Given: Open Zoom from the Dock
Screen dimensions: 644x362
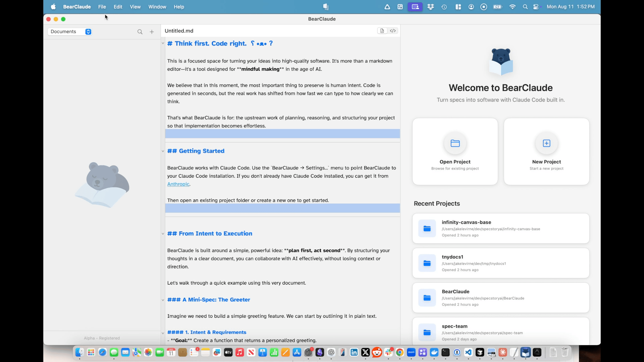Looking at the screenshot, I should tap(411, 352).
